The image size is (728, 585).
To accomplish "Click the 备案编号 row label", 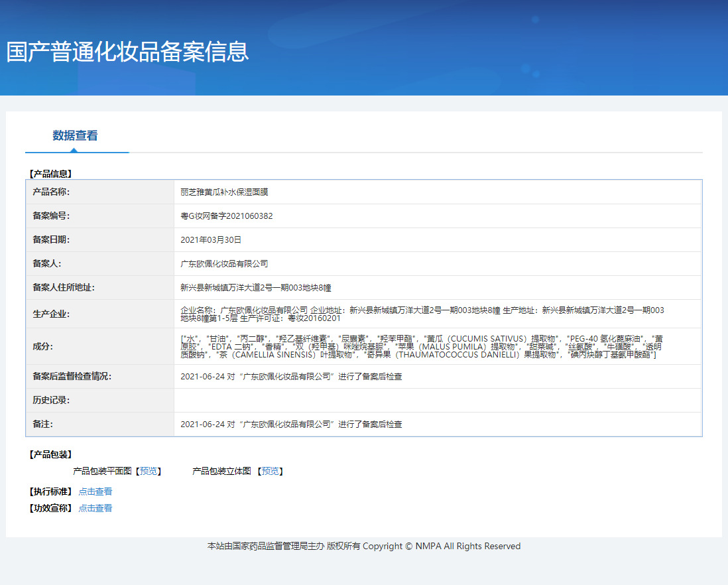I will pyautogui.click(x=51, y=216).
